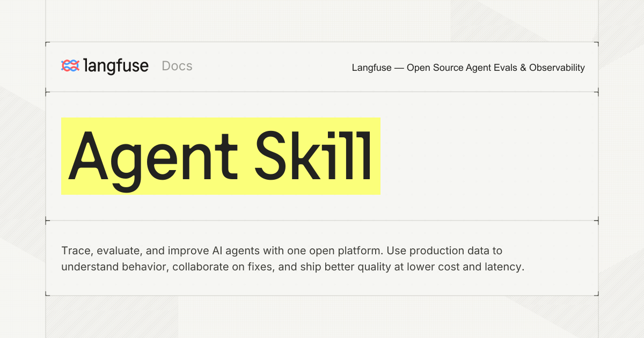
Task: Click the highlighted Agent Skill title
Action: (221, 156)
